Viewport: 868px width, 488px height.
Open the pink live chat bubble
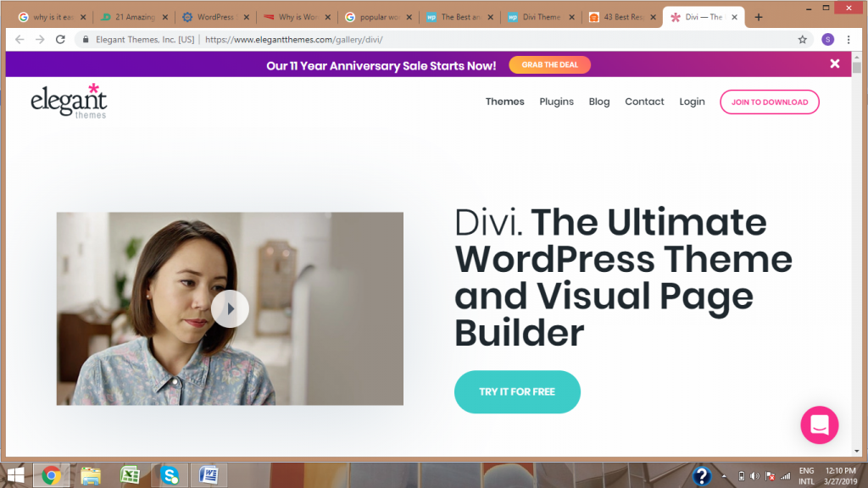pyautogui.click(x=820, y=425)
